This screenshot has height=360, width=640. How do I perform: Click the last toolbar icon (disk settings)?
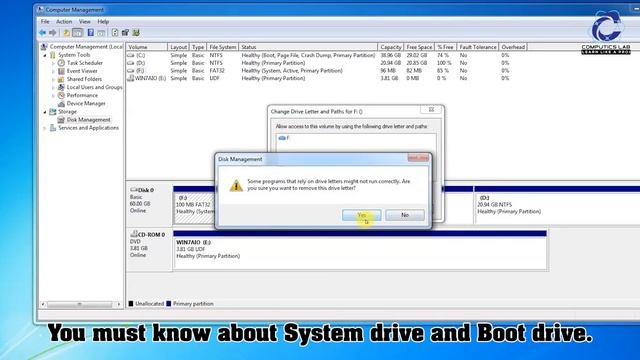click(x=136, y=33)
